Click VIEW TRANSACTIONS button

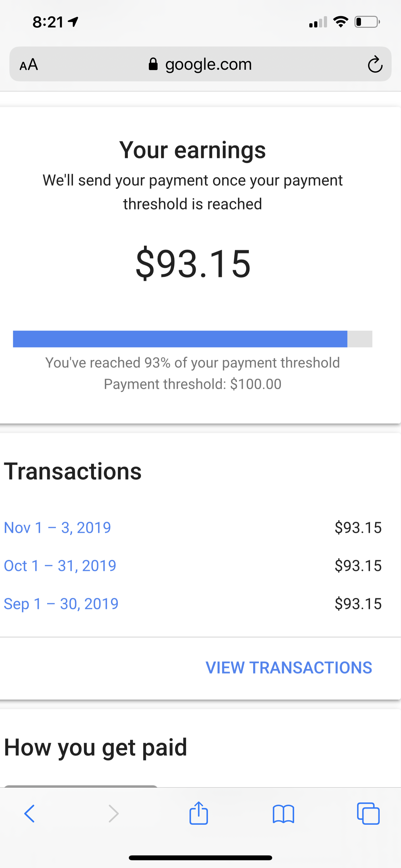289,667
